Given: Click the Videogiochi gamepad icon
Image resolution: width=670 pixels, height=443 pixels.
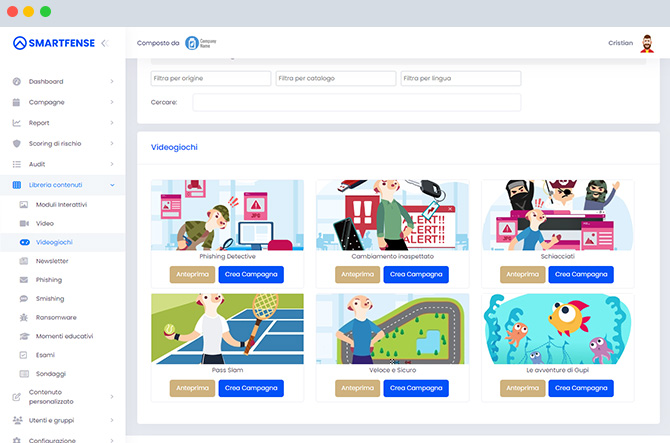Looking at the screenshot, I should pyautogui.click(x=25, y=242).
